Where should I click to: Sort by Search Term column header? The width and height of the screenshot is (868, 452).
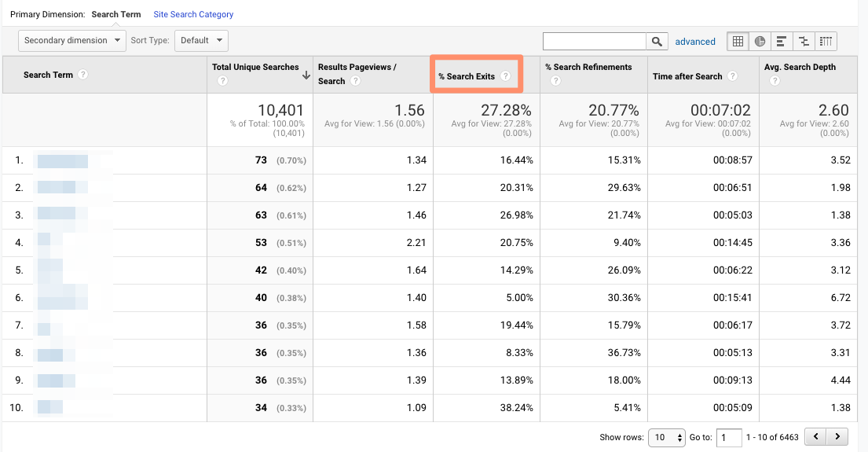coord(48,75)
